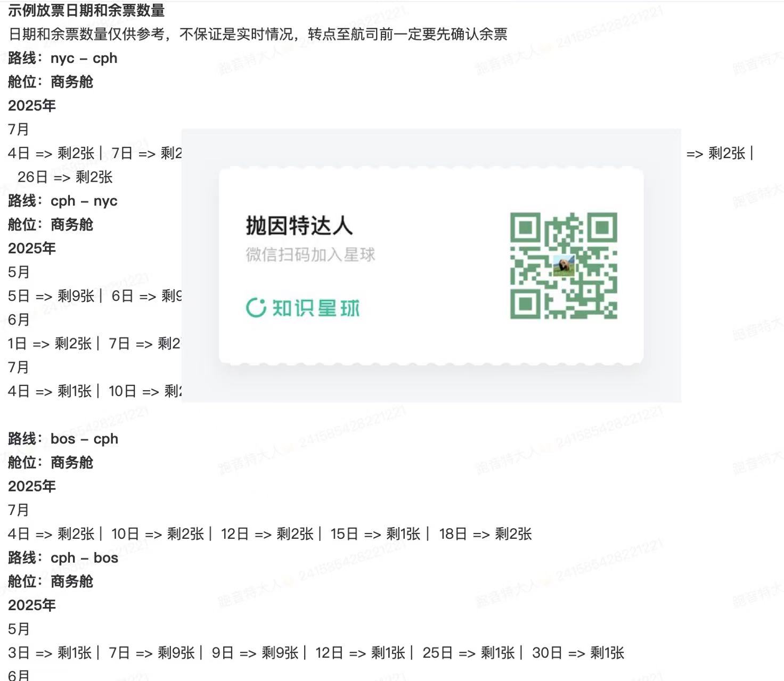This screenshot has width=784, height=681.
Task: Click the entry 3日 => 剩1张
Action: pyautogui.click(x=50, y=653)
